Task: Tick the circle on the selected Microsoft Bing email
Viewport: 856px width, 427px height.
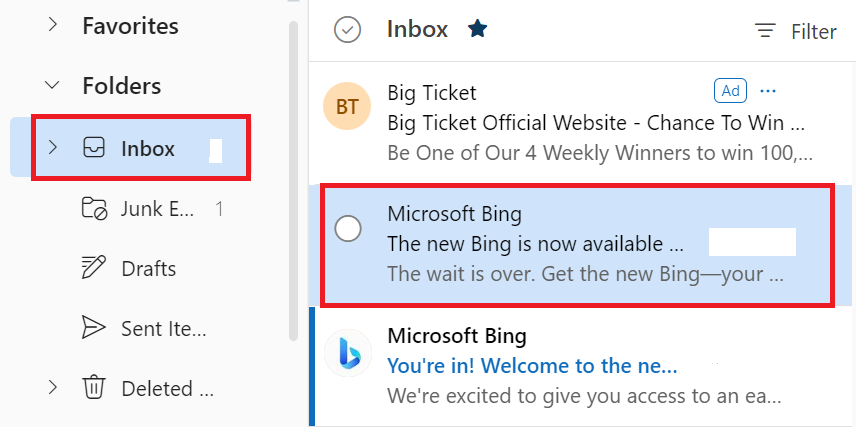Action: [x=348, y=228]
